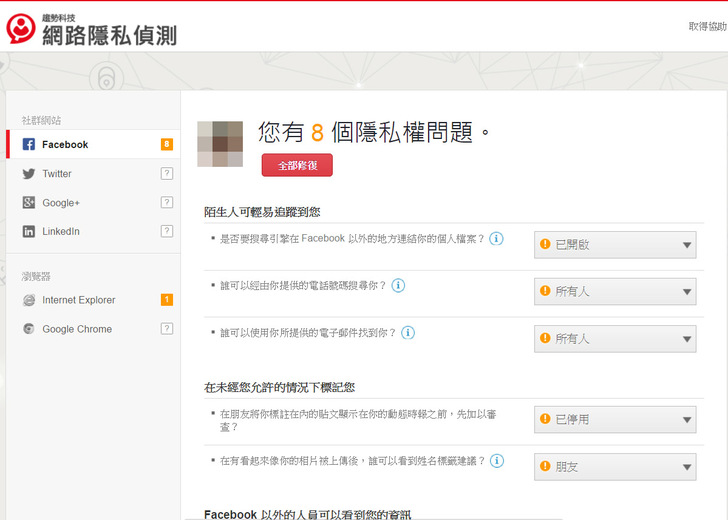Open the 已停用 timeline review dropdown
The height and width of the screenshot is (520, 728).
pos(615,420)
